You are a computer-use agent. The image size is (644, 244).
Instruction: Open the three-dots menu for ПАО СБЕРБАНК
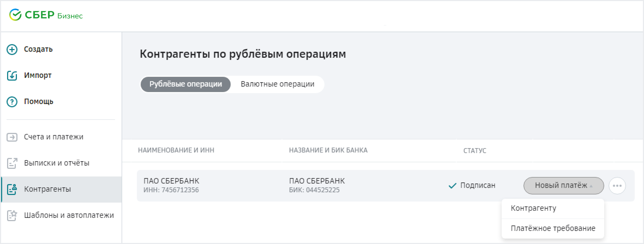point(617,186)
